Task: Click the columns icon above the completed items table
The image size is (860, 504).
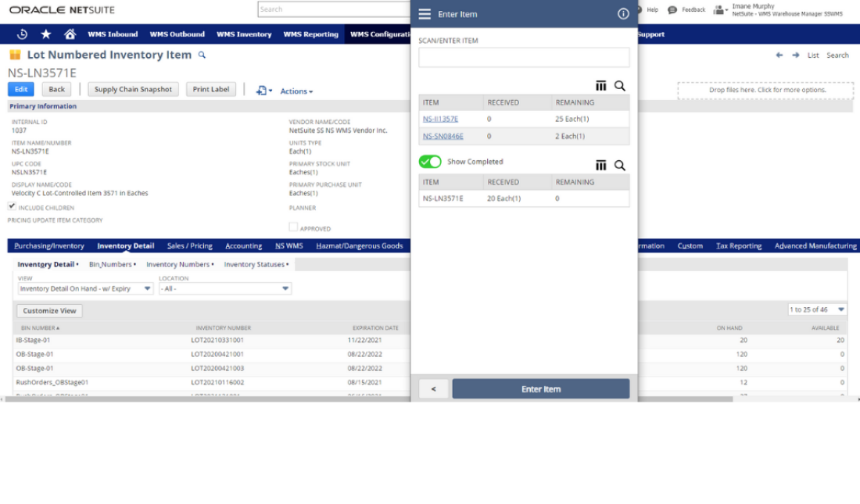Action: 600,166
